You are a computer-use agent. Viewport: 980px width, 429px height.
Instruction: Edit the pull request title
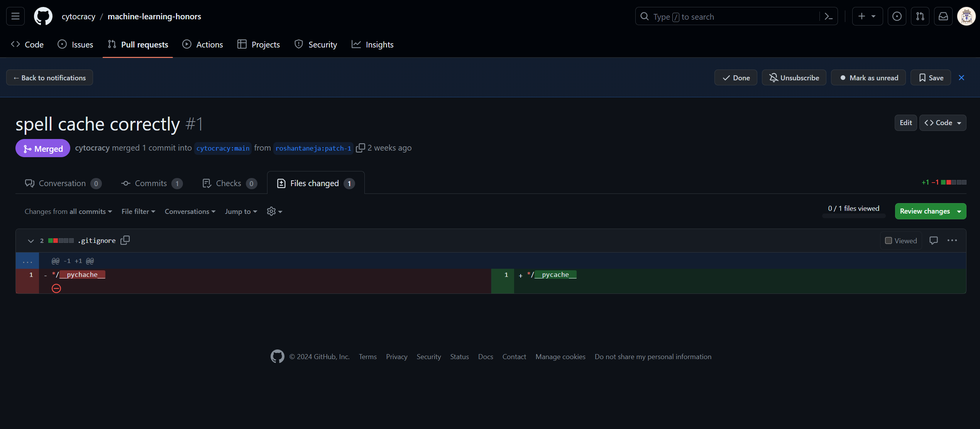pyautogui.click(x=906, y=123)
